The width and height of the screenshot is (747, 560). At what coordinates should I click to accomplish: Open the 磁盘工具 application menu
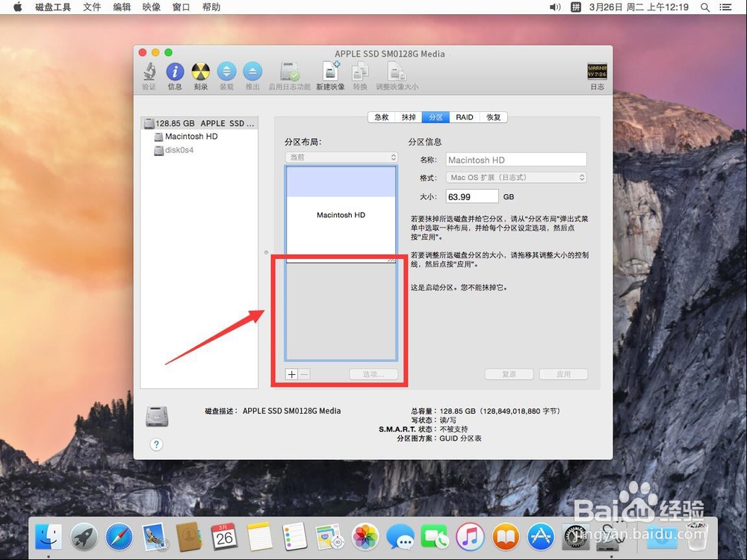coord(53,7)
